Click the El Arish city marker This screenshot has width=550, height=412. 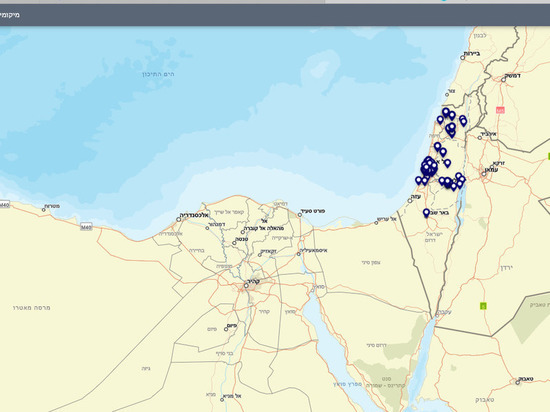[376, 223]
